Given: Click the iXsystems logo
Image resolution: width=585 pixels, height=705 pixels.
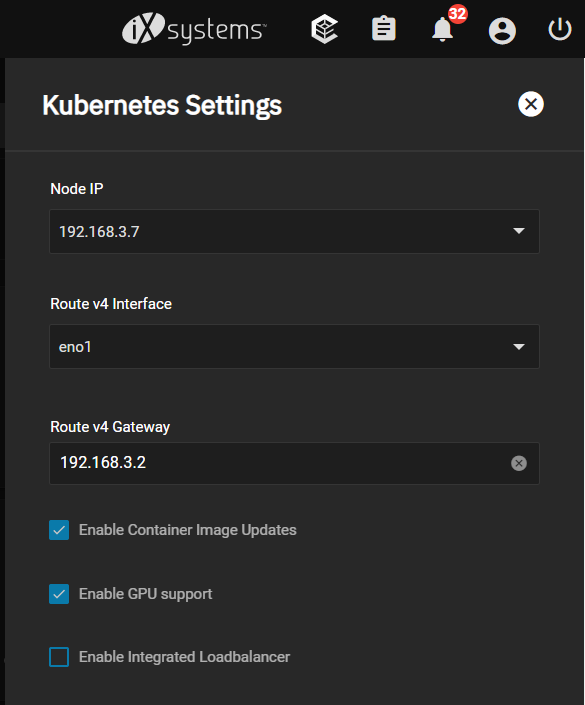Looking at the screenshot, I should click(x=194, y=29).
